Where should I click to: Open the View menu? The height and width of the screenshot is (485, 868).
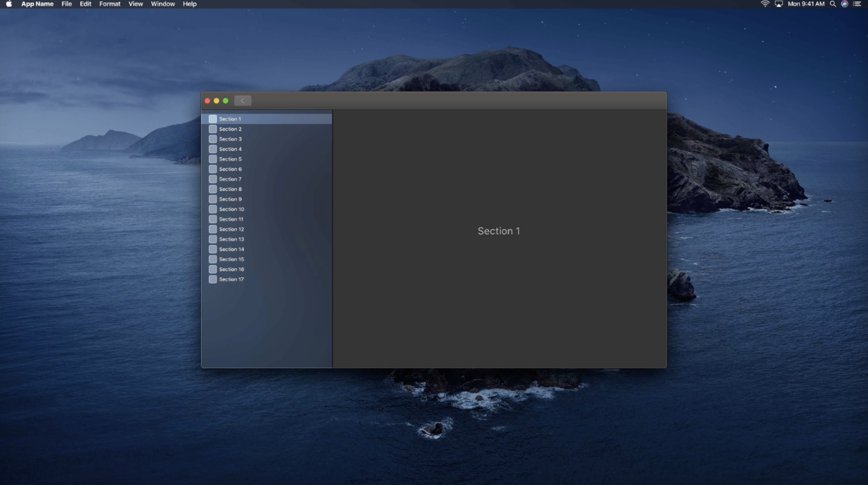tap(135, 4)
